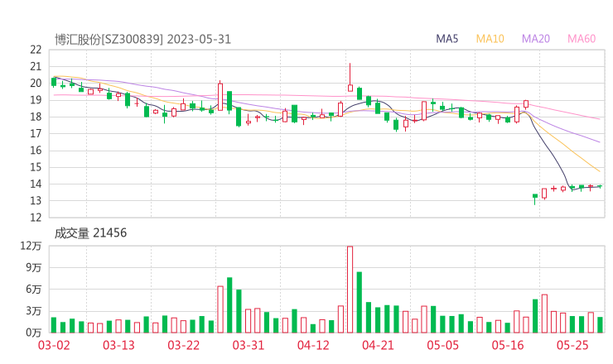Click the chart title 博汇股份[SZ300839] 2023-05-31

pos(142,40)
